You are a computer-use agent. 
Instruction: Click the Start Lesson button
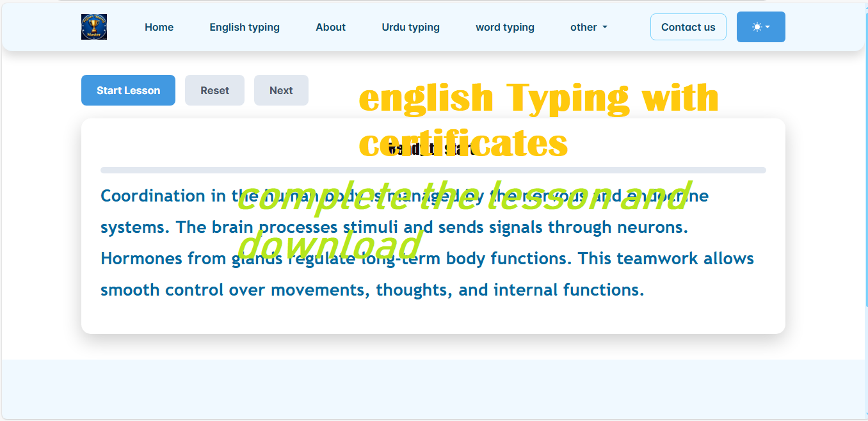tap(128, 90)
